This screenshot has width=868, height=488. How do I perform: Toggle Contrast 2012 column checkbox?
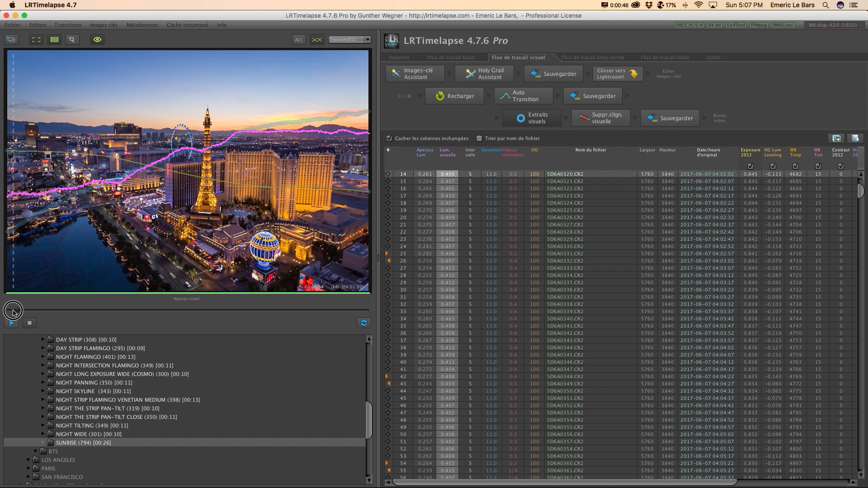point(841,166)
